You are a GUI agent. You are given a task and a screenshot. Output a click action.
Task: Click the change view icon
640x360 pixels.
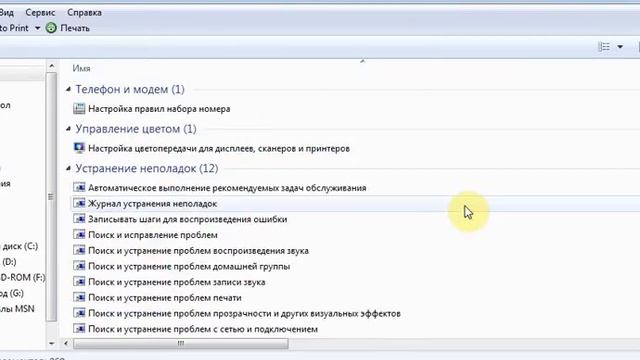604,47
